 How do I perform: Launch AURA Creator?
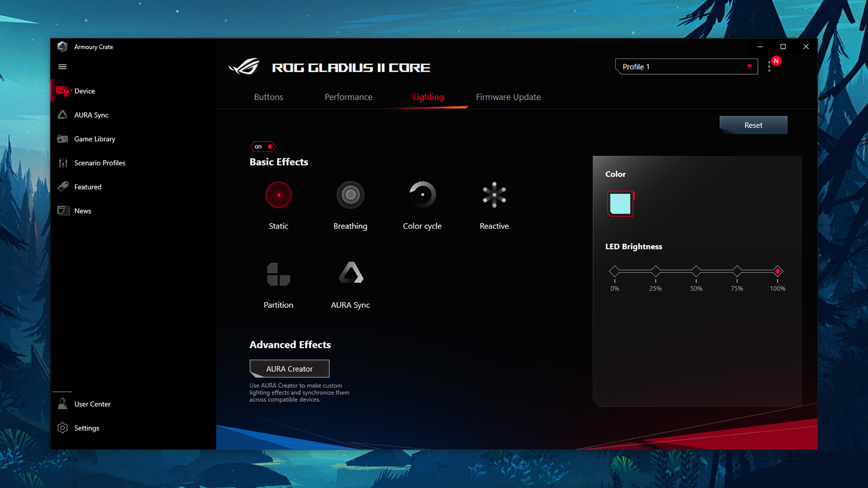click(x=290, y=369)
